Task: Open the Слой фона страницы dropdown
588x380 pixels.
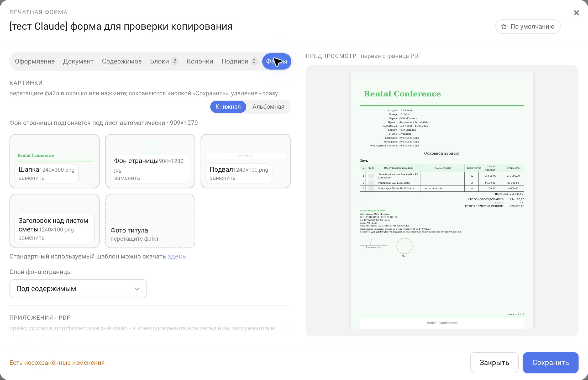Action: tap(78, 289)
